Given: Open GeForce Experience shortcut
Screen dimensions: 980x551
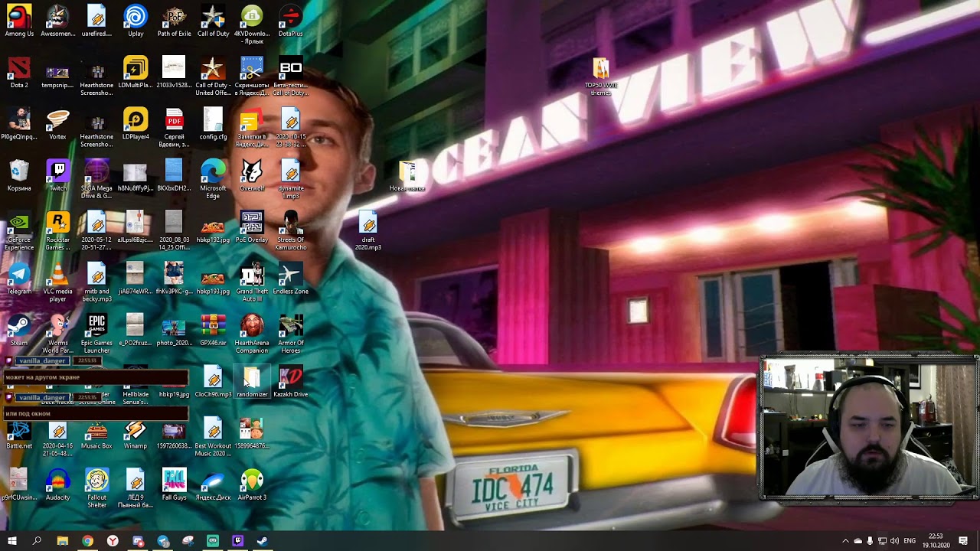Looking at the screenshot, I should pyautogui.click(x=19, y=230).
